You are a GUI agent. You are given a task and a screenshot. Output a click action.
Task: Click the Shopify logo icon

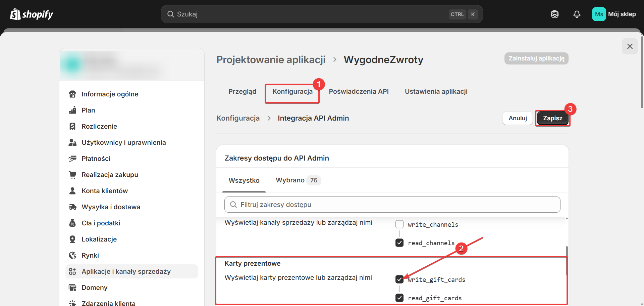[x=15, y=14]
